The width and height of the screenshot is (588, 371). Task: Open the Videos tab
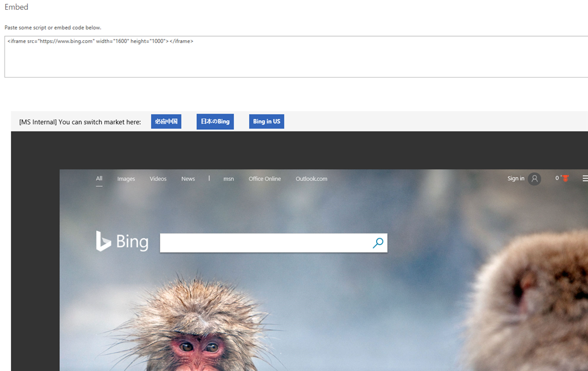coord(158,179)
